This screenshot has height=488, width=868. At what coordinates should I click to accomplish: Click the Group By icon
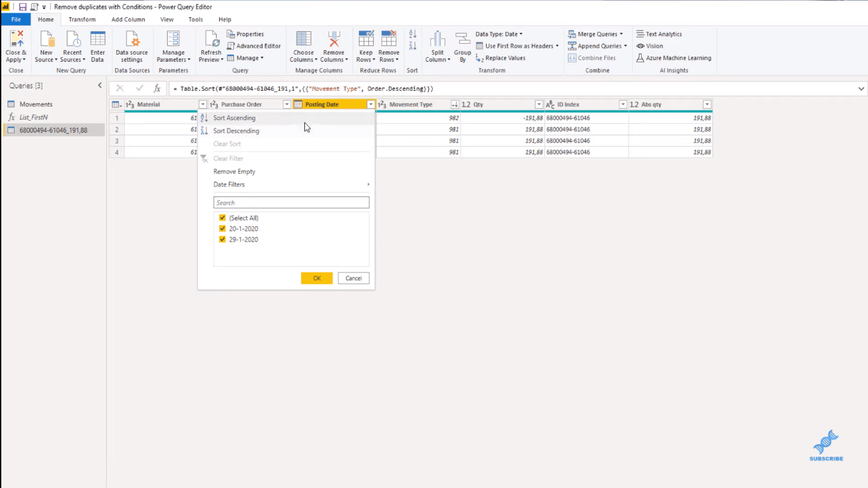pos(463,39)
